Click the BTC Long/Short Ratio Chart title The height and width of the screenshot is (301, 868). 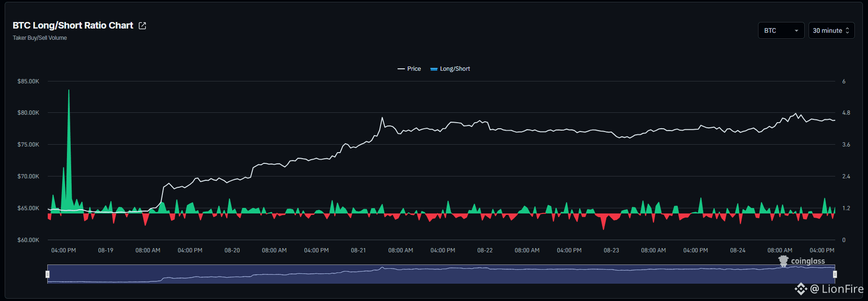pyautogui.click(x=73, y=26)
